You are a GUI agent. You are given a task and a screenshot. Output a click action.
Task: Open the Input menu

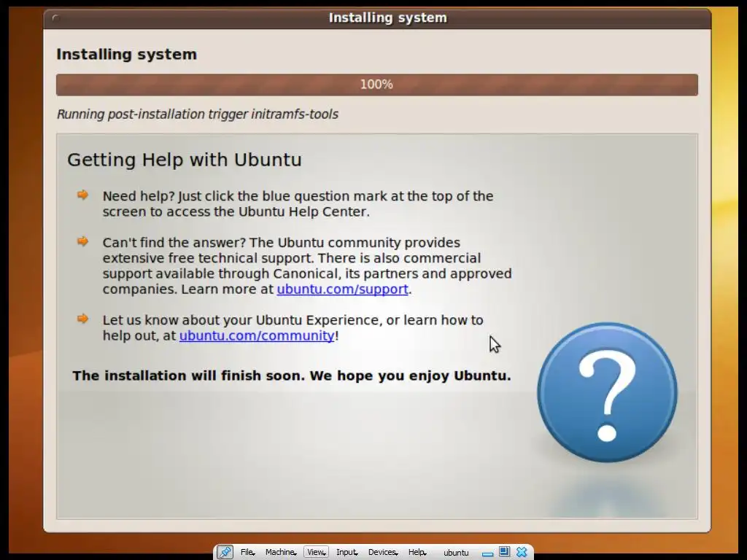[x=347, y=552]
